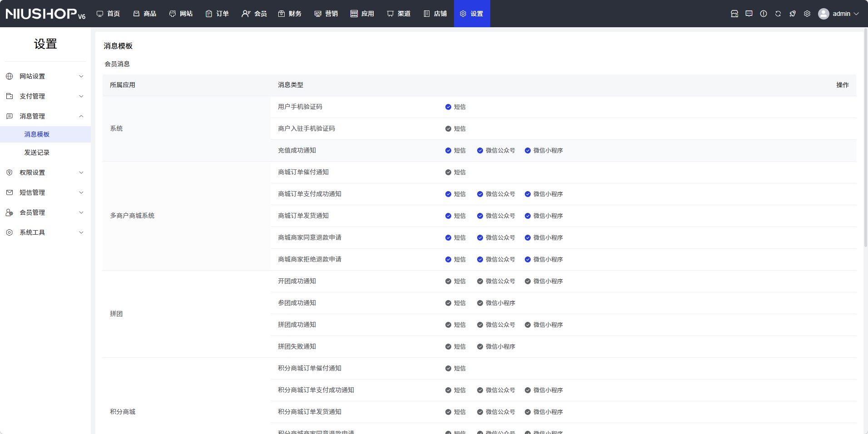Open the admin account dropdown arrow

(x=856, y=14)
